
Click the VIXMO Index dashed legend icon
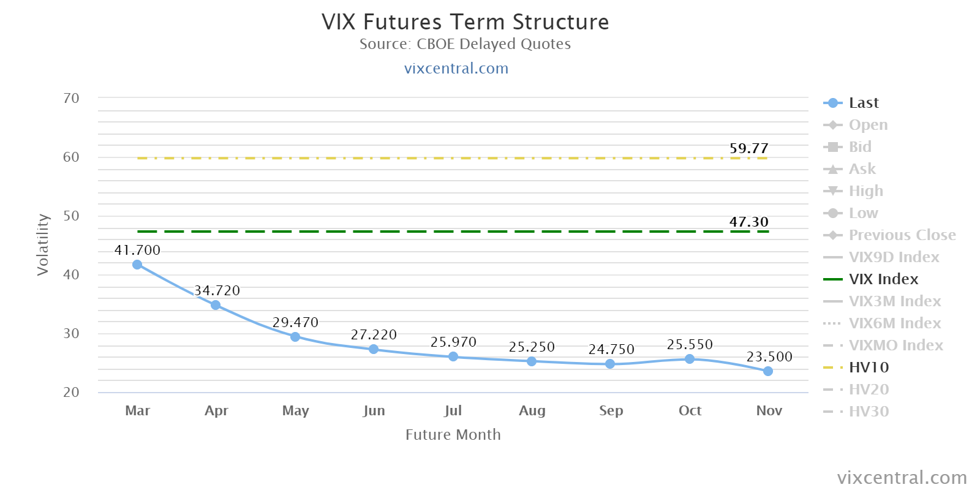(832, 345)
